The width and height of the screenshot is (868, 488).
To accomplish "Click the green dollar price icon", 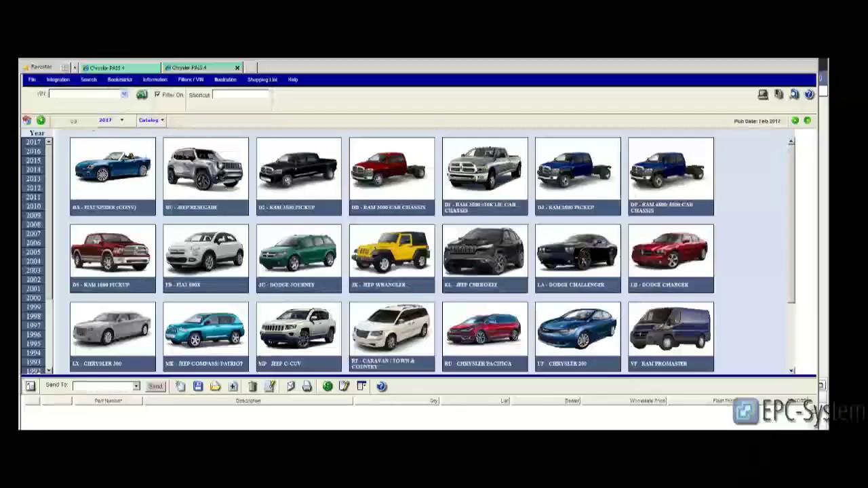I will (328, 386).
